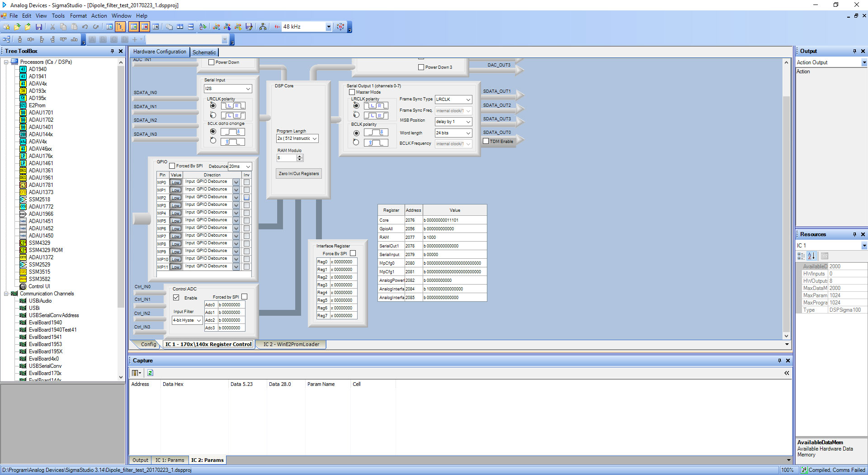Open the GPIO Debounce 20ms dropdown

[240, 166]
